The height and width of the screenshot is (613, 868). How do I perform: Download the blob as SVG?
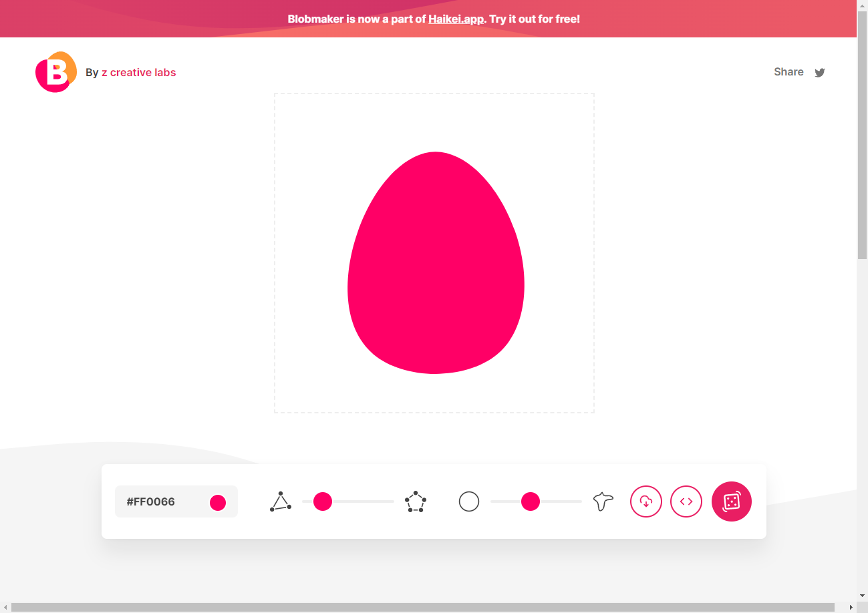[x=645, y=501]
